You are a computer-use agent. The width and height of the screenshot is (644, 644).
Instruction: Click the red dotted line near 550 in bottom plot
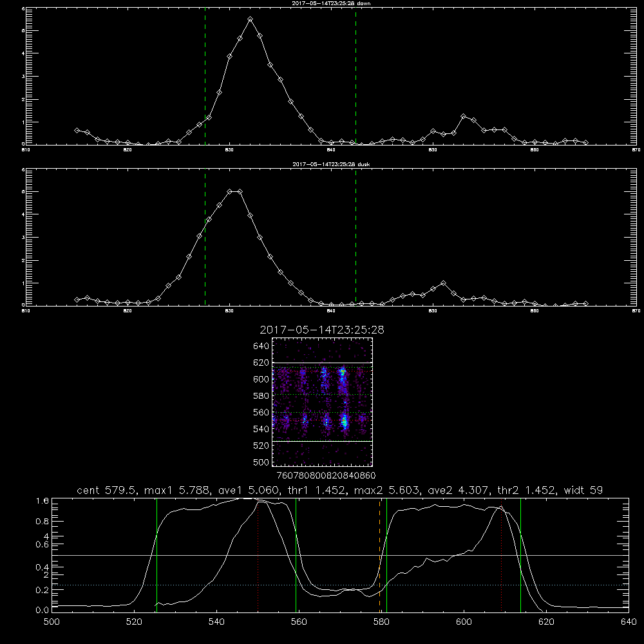[x=258, y=555]
